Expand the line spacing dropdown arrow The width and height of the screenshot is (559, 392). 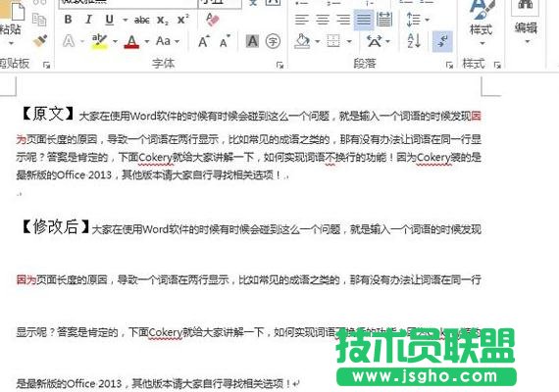[x=427, y=20]
